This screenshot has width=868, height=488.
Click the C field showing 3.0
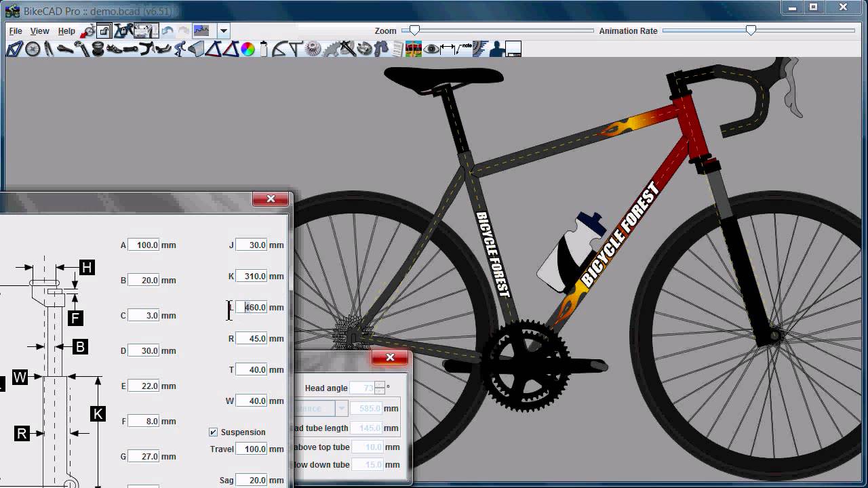144,315
